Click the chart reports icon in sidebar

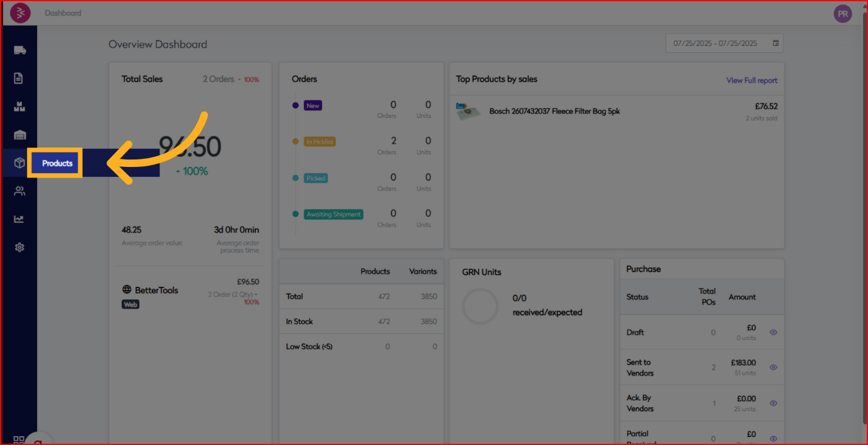[x=19, y=219]
